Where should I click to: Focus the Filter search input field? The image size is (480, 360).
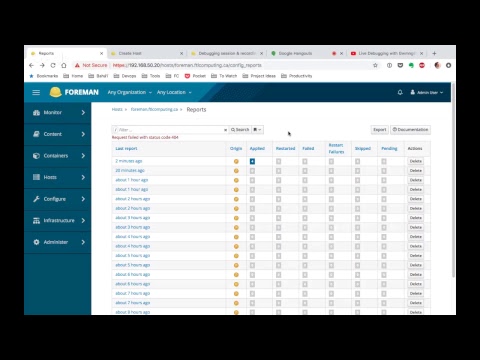170,130
